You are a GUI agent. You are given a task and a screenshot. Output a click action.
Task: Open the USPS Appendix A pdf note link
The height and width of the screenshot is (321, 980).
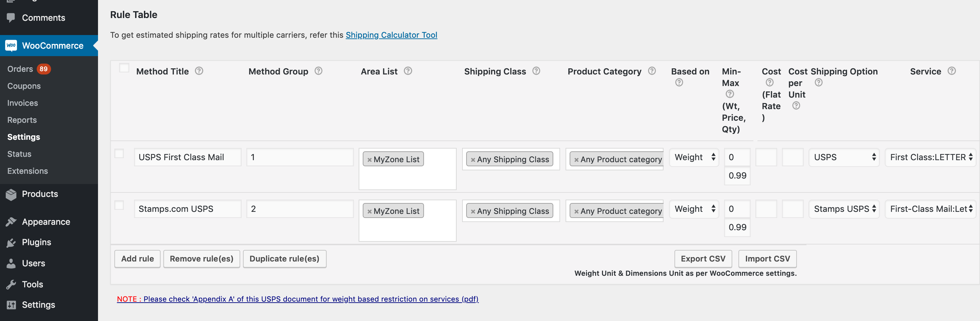pos(297,299)
